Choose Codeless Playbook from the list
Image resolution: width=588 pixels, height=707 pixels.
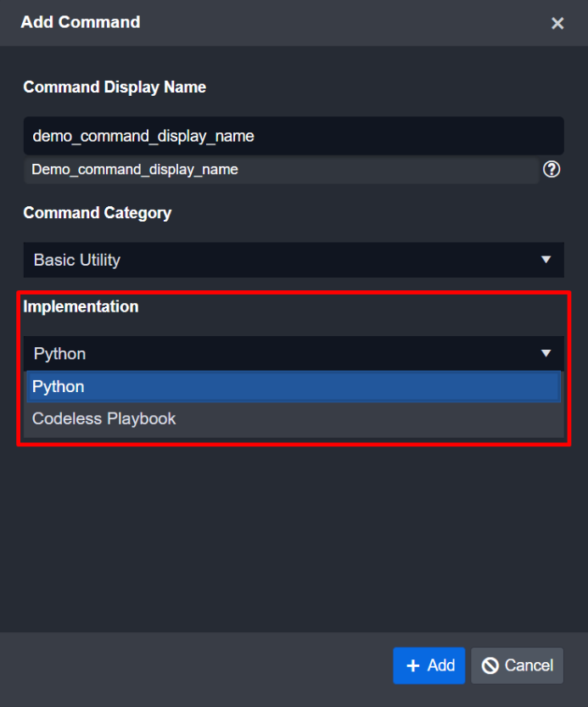pos(104,418)
